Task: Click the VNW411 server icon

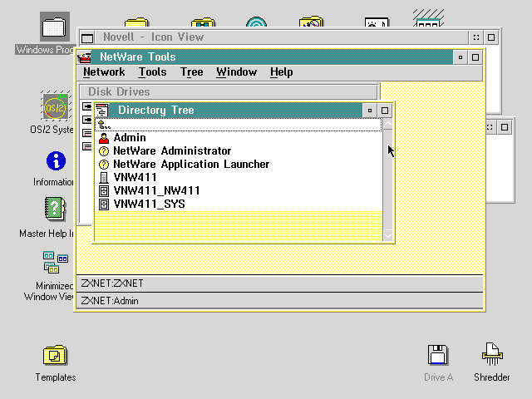Action: point(104,178)
